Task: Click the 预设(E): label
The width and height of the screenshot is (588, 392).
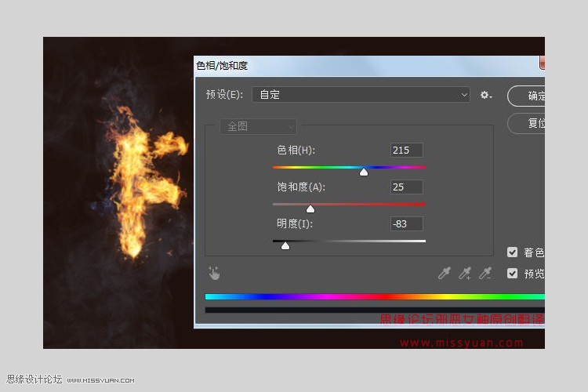Action: [x=224, y=95]
